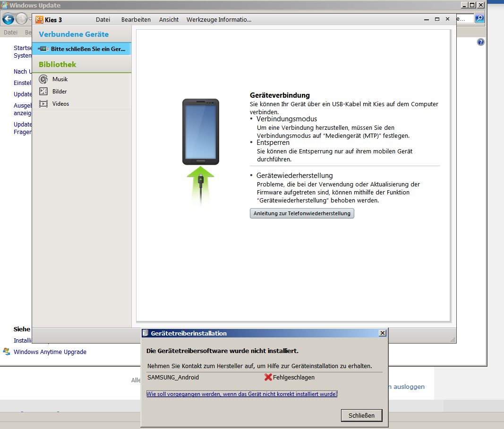The width and height of the screenshot is (504, 429).
Task: Minimize the Kies 3 window
Action: [x=427, y=20]
